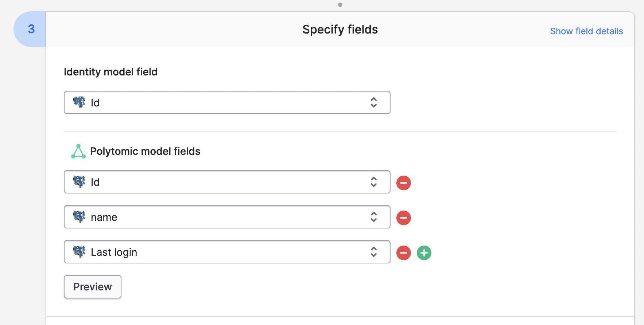644x325 pixels.
Task: Click the step 3 number badge
Action: pos(31,29)
